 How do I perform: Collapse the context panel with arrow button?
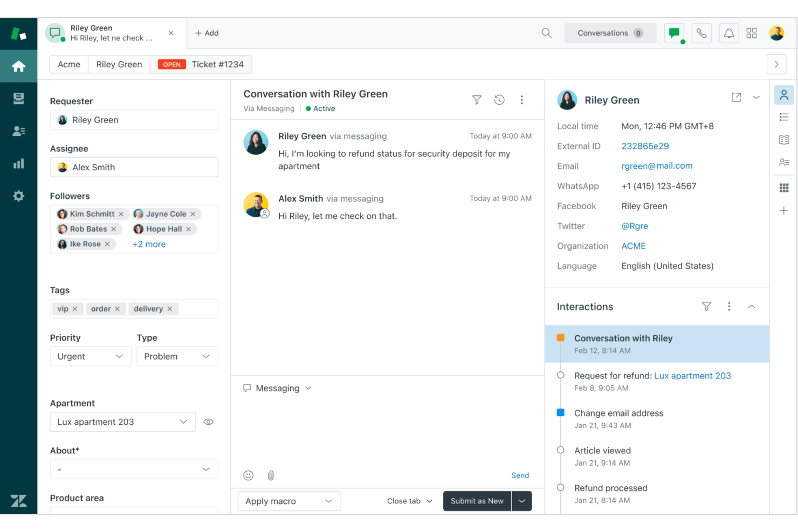(776, 64)
